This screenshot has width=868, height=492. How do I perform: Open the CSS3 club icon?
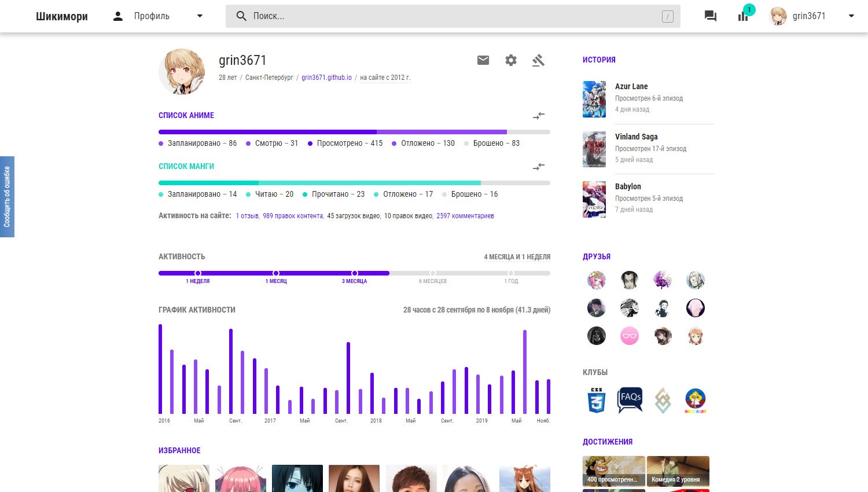(x=597, y=400)
